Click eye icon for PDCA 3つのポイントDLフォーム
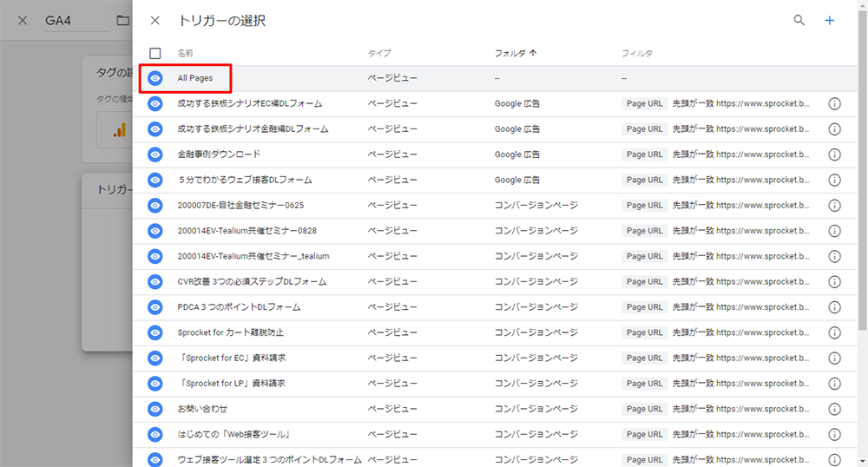The image size is (868, 467). [x=155, y=307]
